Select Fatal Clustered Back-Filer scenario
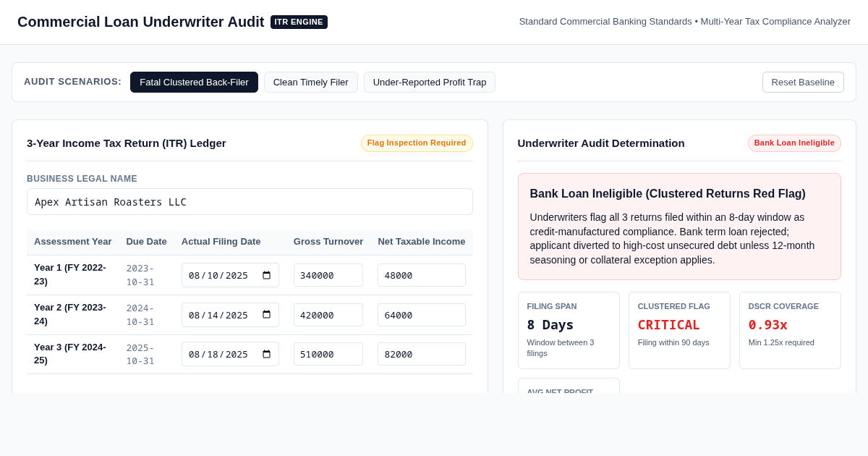Image resolution: width=868 pixels, height=456 pixels. (194, 82)
